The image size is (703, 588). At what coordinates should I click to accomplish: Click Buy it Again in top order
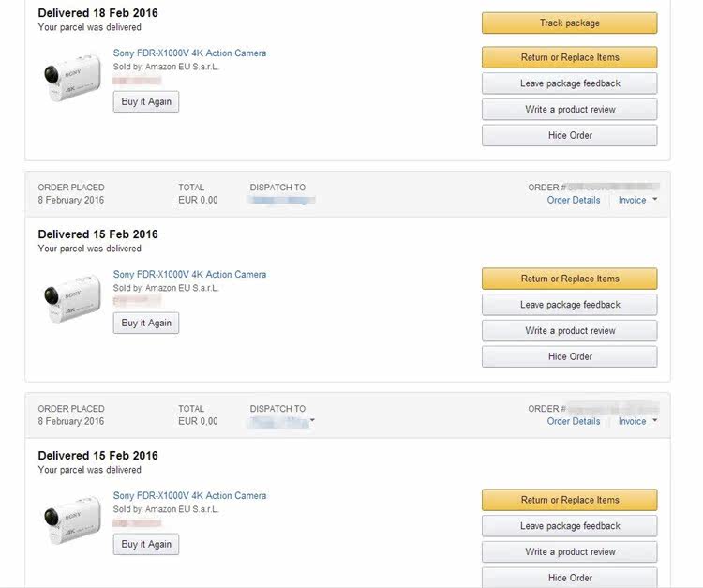[x=146, y=102]
